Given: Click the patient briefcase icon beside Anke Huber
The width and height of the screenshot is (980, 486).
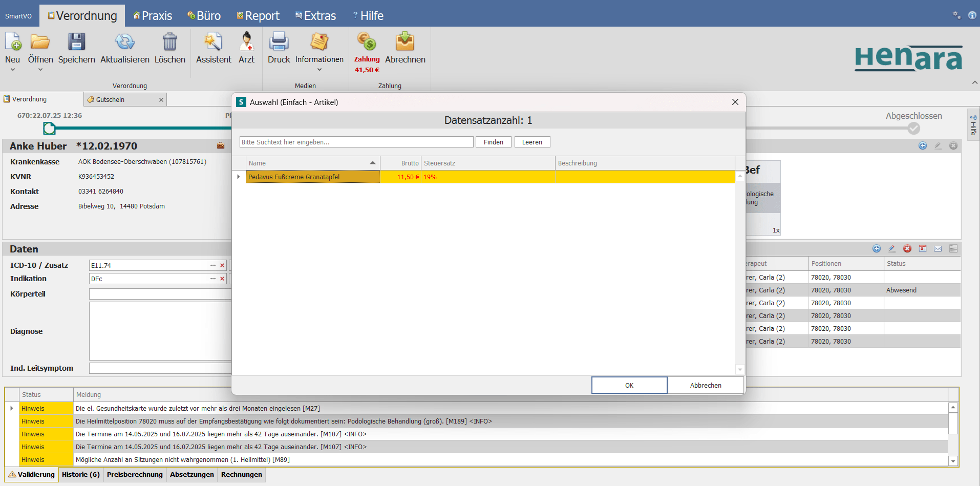Looking at the screenshot, I should [221, 145].
